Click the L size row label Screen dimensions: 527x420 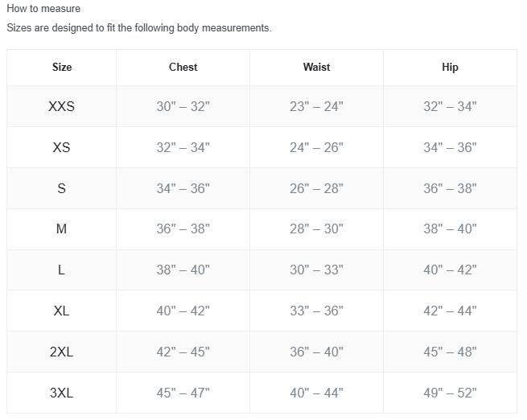click(61, 270)
